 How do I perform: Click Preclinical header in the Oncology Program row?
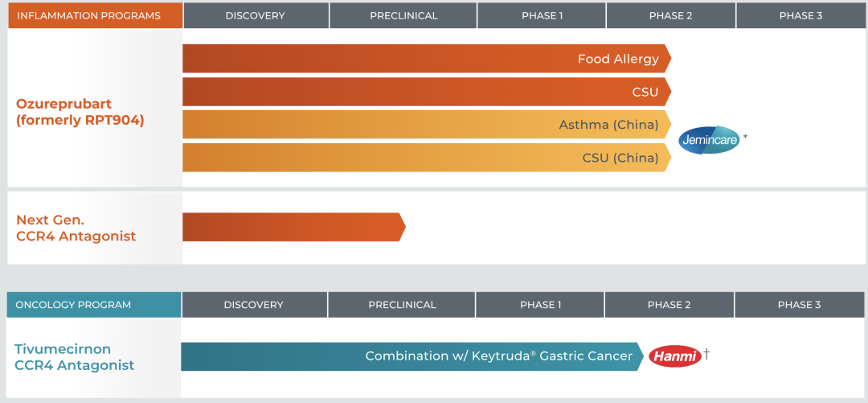tap(402, 305)
